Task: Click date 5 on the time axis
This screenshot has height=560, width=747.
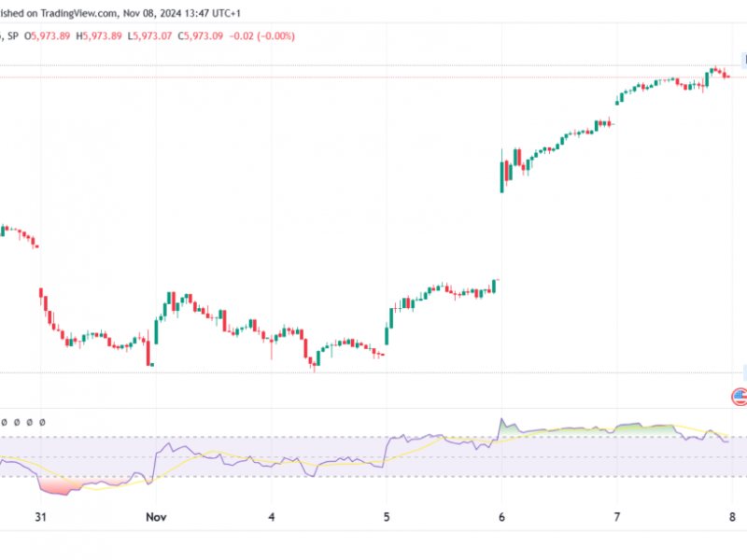Action: pos(387,516)
